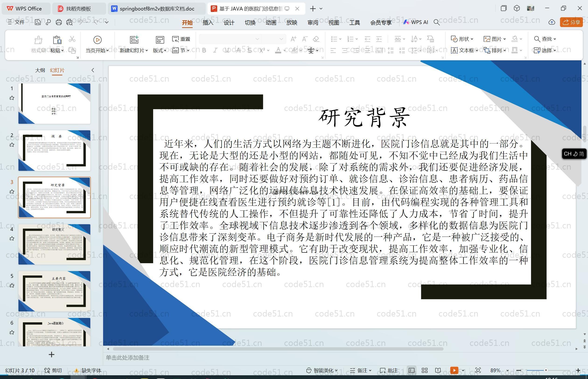Click the Print icon in quick toolbar
588x379 pixels.
click(59, 22)
